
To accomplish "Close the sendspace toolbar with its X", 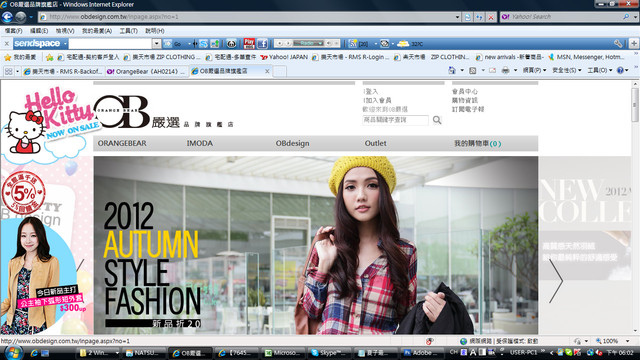I will tap(7, 43).
